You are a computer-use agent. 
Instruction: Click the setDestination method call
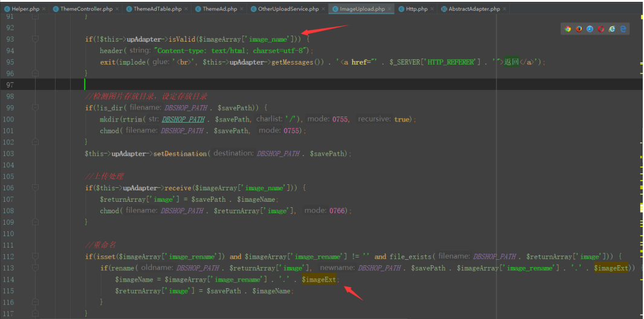click(180, 153)
